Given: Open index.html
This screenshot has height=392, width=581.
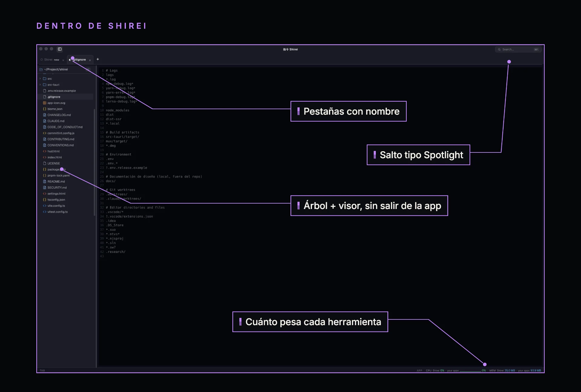Looking at the screenshot, I should (x=54, y=157).
